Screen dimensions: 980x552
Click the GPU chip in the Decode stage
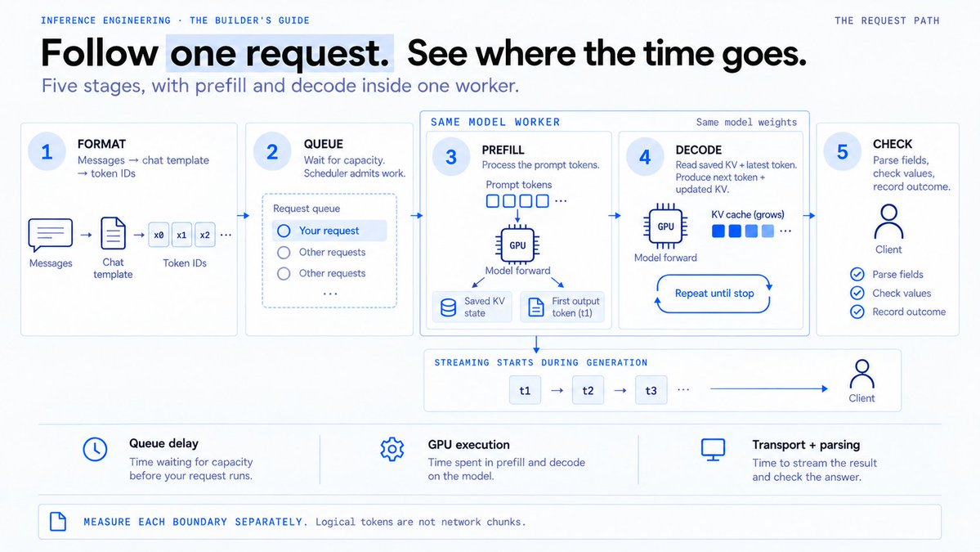pos(665,226)
